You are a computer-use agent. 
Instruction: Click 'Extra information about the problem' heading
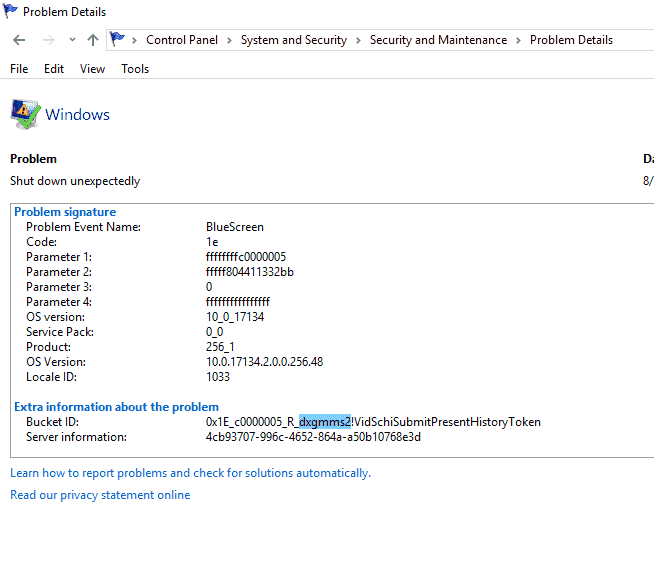coord(116,407)
